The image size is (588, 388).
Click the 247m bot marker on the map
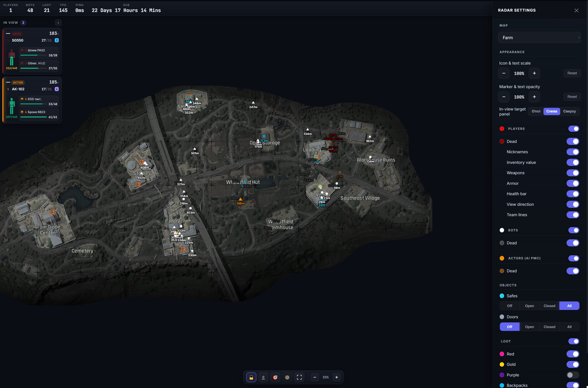coord(253,102)
